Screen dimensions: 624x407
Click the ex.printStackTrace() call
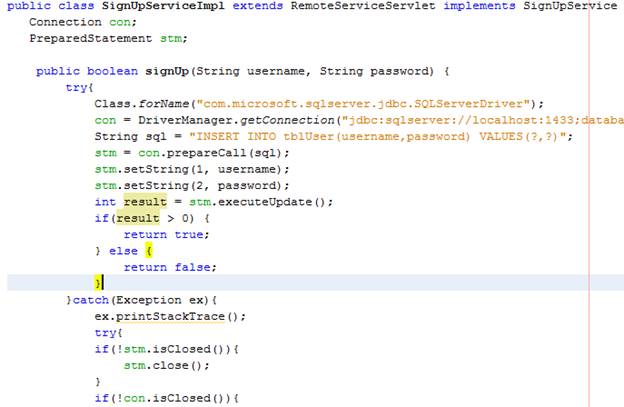pyautogui.click(x=170, y=317)
